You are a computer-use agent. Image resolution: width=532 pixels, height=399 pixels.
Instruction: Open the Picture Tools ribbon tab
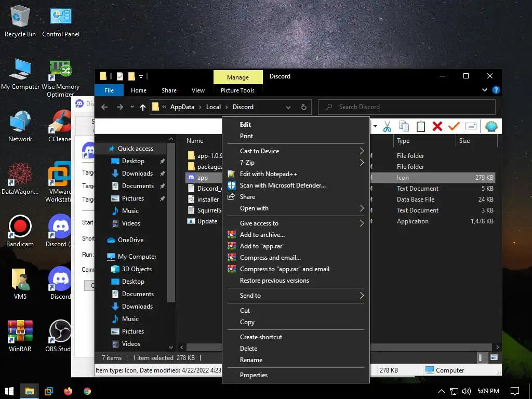(x=237, y=90)
